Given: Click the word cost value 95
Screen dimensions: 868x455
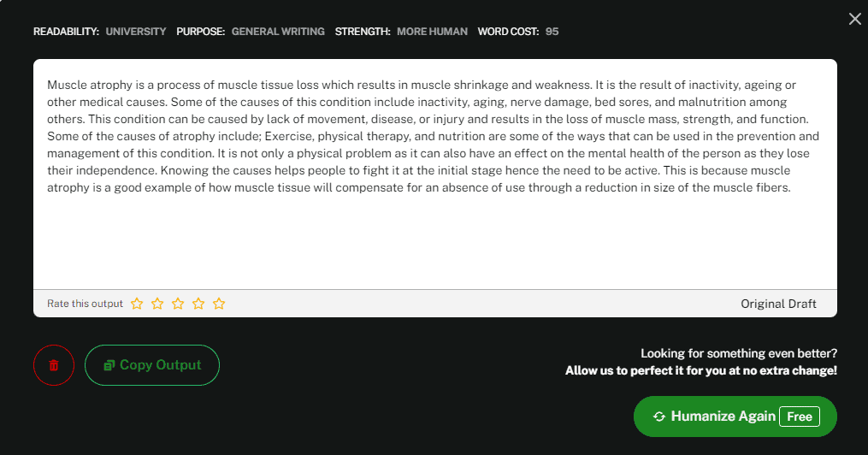Looking at the screenshot, I should (x=552, y=32).
